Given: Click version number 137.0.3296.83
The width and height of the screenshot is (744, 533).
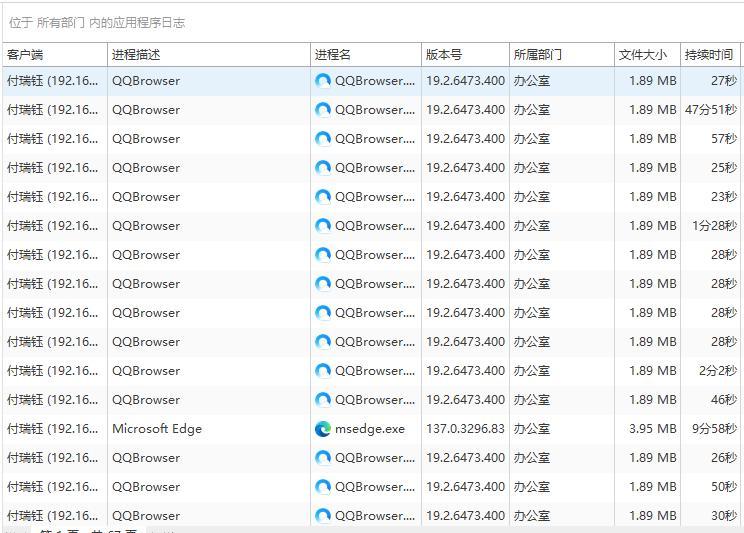Looking at the screenshot, I should 465,429.
